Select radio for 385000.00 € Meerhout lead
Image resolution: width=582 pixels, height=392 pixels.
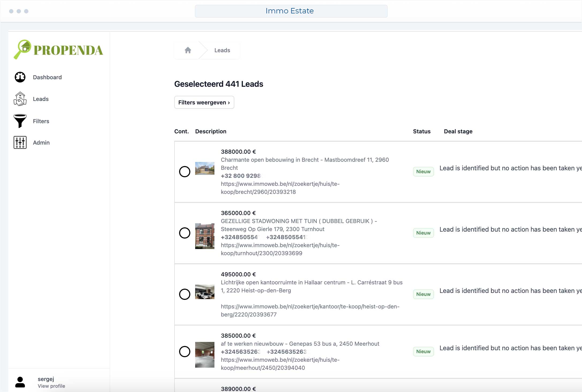coord(185,352)
